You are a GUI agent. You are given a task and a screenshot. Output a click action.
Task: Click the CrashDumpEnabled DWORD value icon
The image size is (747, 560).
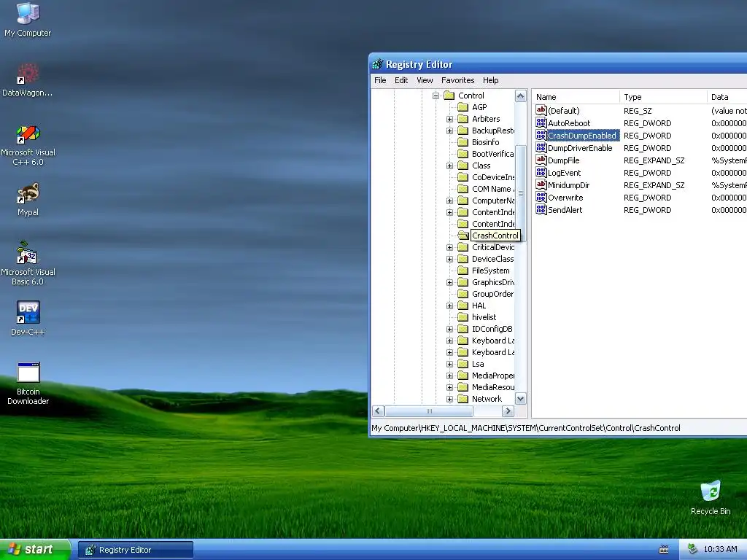click(x=541, y=135)
